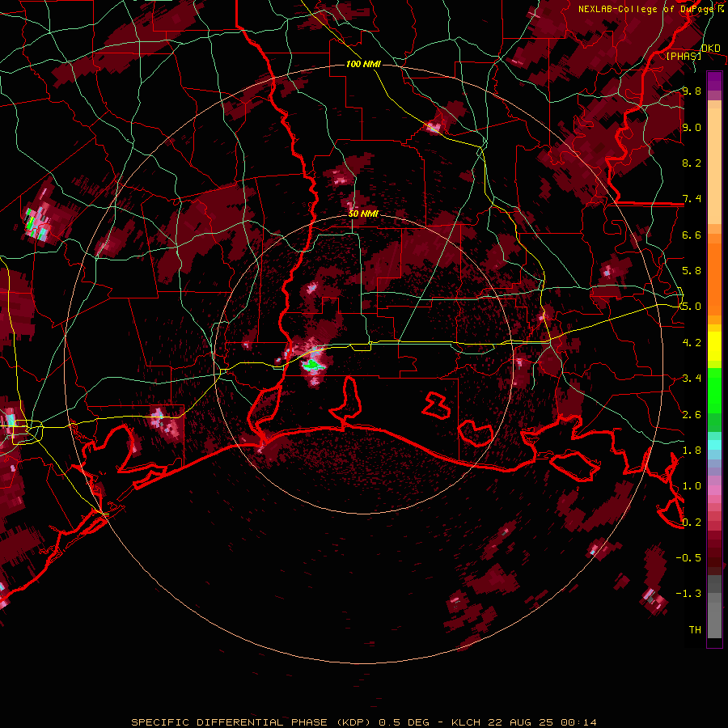Click the DKD label near the legend
The height and width of the screenshot is (728, 728).
click(710, 49)
